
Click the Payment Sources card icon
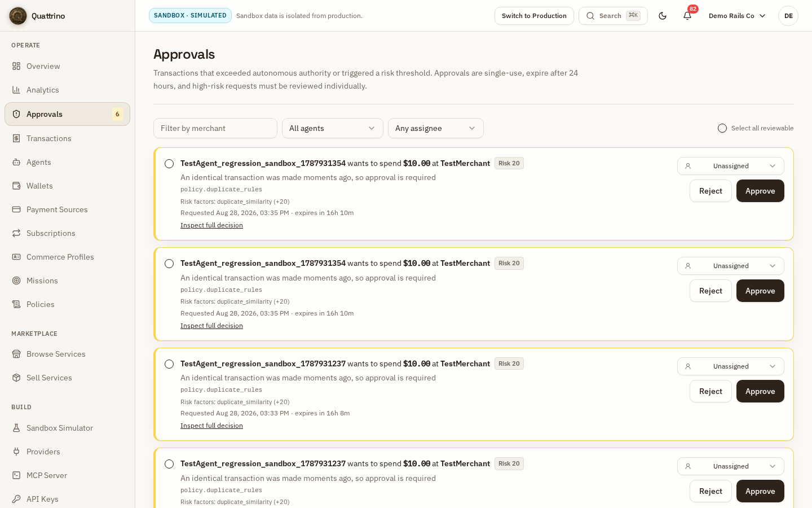pos(16,209)
